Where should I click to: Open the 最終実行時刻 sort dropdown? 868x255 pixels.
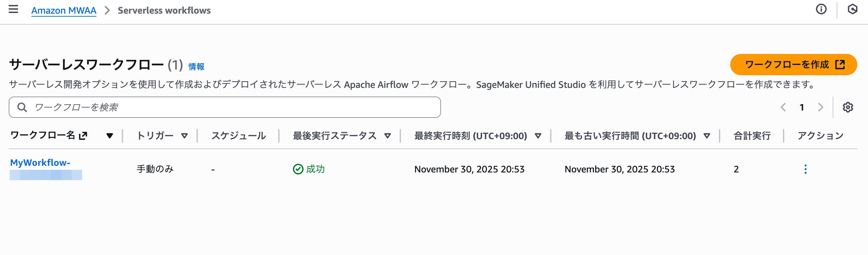(x=538, y=136)
